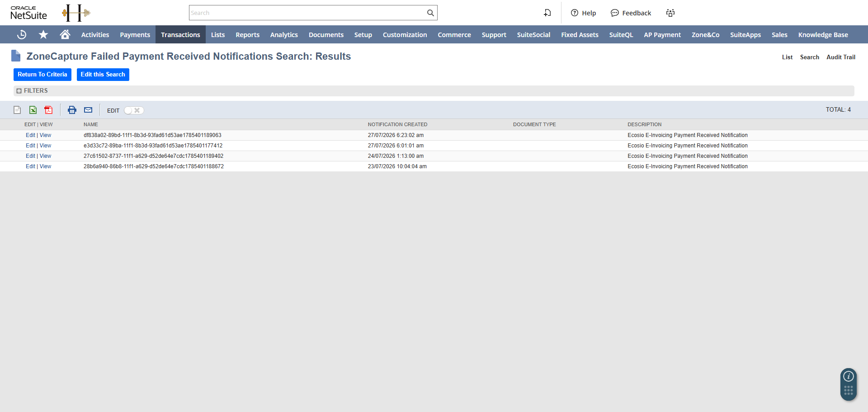The image size is (868, 412).
Task: Open the Transactions menu
Action: pos(180,35)
